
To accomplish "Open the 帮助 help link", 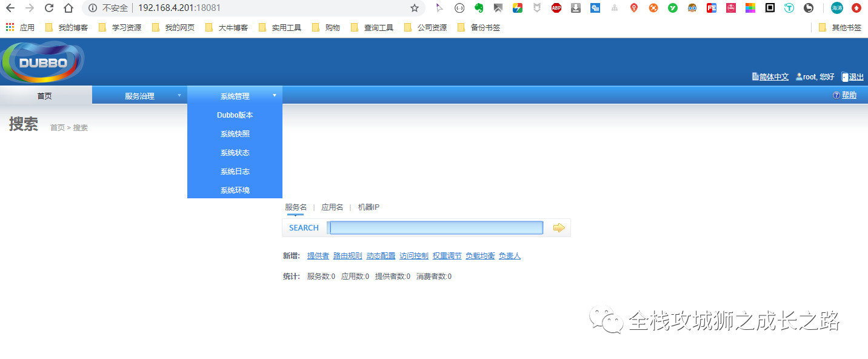I will click(x=849, y=95).
